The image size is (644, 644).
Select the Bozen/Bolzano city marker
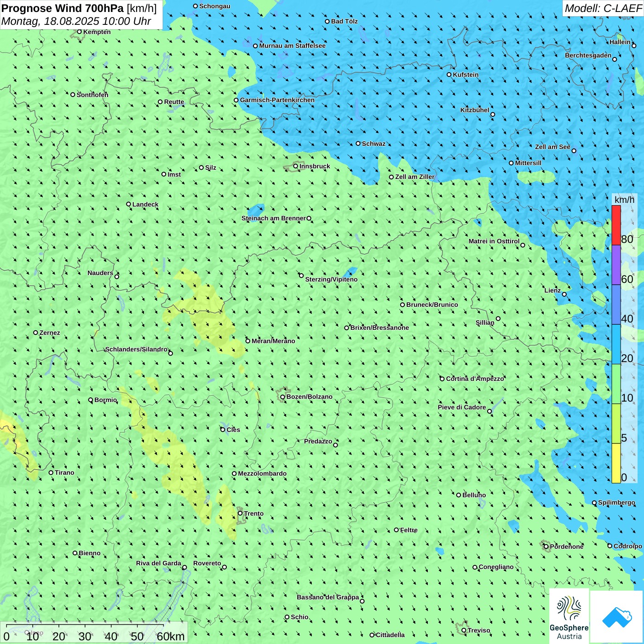(283, 397)
